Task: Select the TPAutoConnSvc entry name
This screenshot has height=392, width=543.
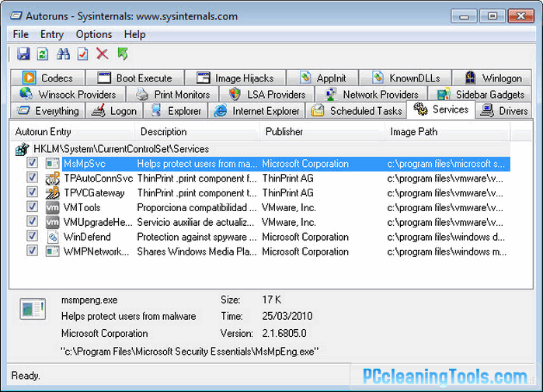Action: pos(99,179)
